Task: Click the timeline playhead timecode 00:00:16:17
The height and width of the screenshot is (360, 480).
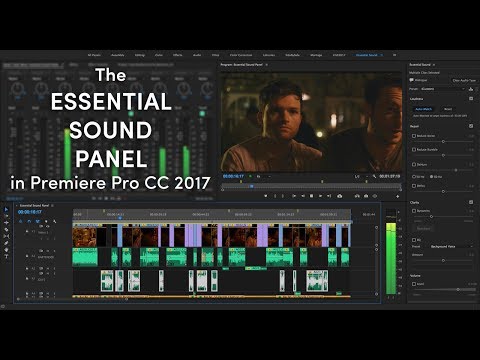Action: click(x=30, y=212)
